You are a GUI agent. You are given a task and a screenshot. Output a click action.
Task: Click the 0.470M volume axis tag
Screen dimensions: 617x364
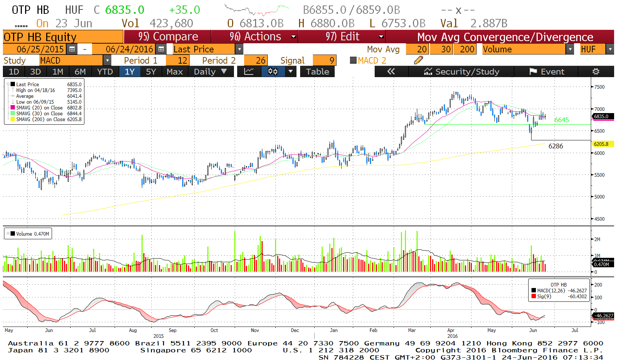603,264
